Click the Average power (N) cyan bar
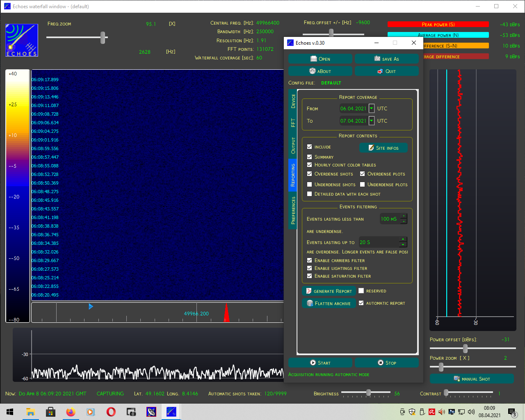The width and height of the screenshot is (525, 420). pos(438,35)
